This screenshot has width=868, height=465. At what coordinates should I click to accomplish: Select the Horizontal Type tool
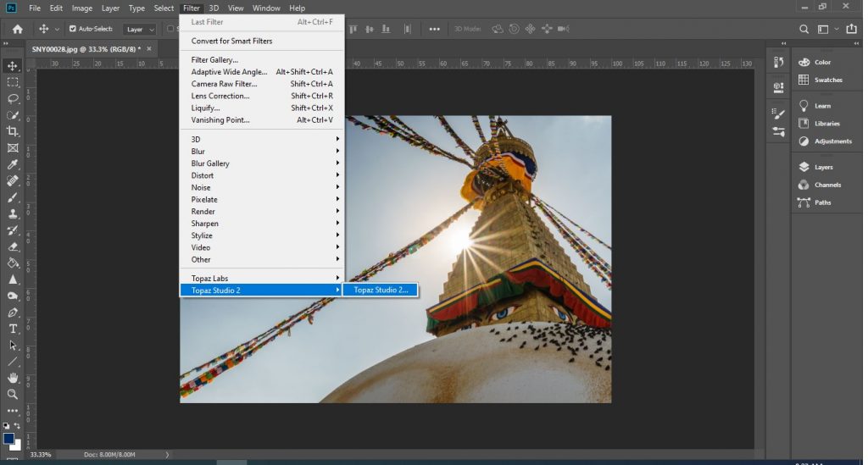click(x=12, y=329)
